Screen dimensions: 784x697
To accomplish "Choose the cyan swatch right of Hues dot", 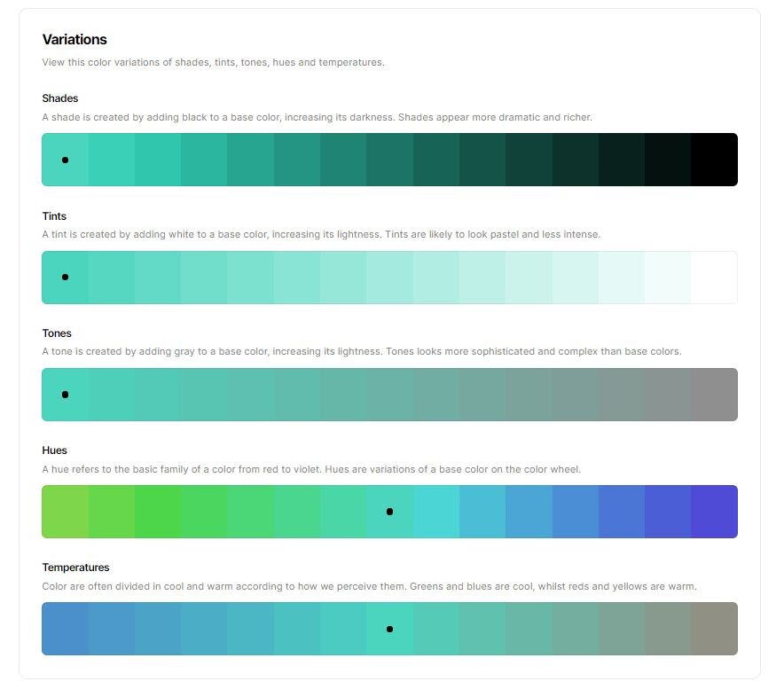I will [x=436, y=512].
